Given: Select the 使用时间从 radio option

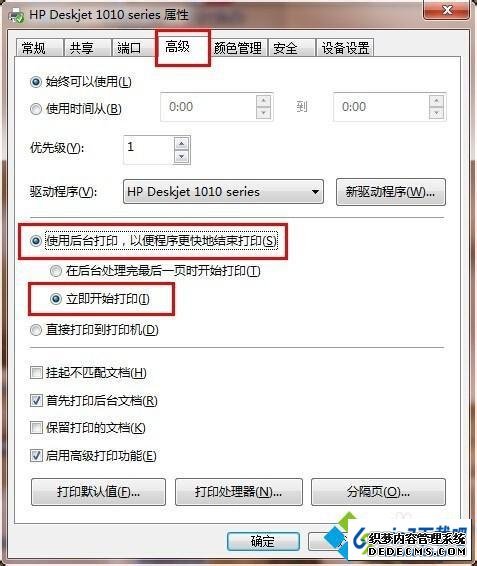Looking at the screenshot, I should tap(35, 109).
